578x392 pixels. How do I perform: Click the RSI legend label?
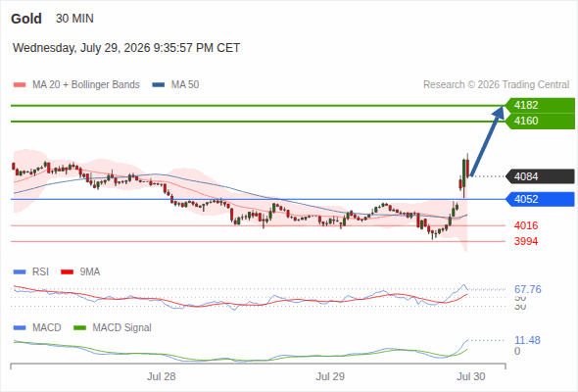point(40,272)
